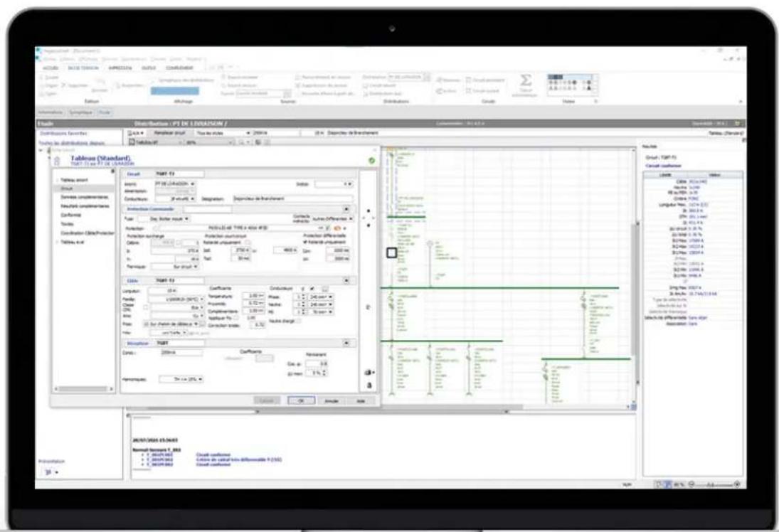Click the Présentation icon at bottom left
This screenshot has width=779, height=532.
coord(48,472)
